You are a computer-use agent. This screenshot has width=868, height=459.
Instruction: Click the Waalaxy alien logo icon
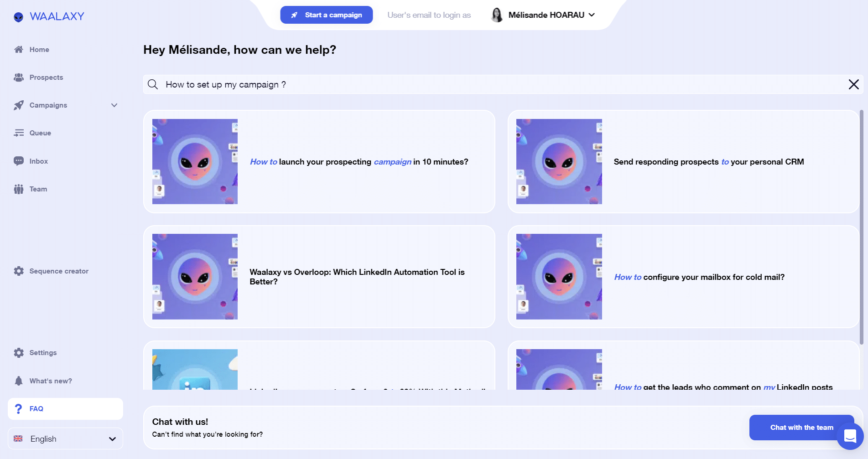coord(18,17)
